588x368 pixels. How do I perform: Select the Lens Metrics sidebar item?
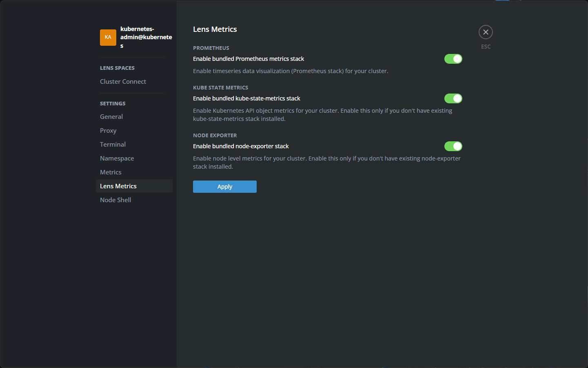pyautogui.click(x=118, y=186)
